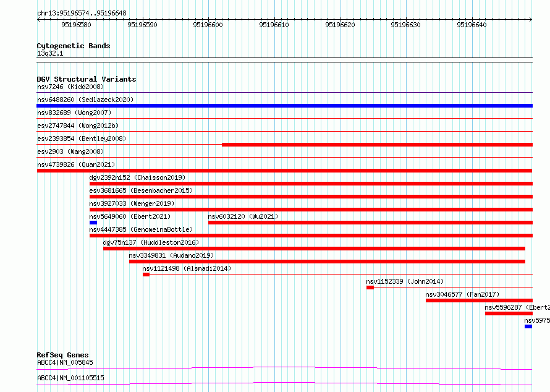Click the red bar of nsv3927033
The image size is (550, 392).
click(311, 210)
